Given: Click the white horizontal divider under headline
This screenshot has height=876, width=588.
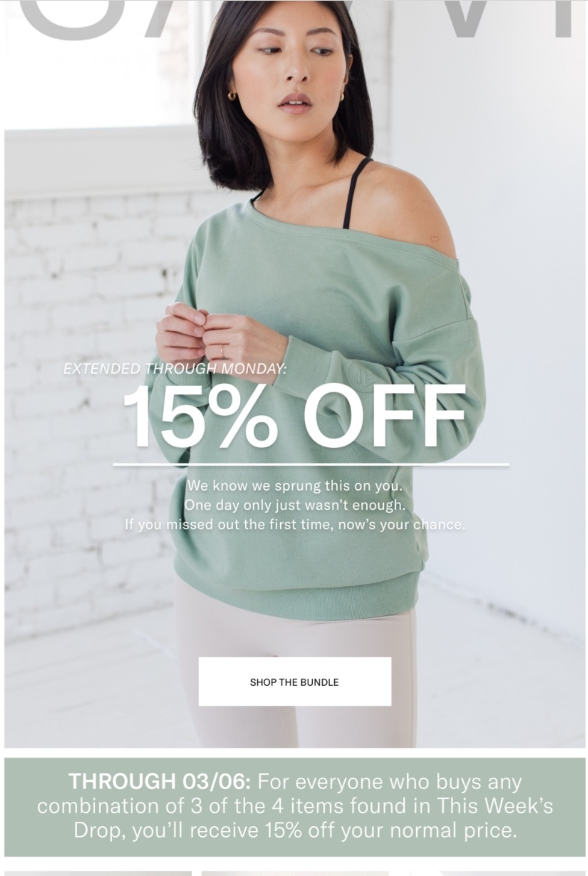Looking at the screenshot, I should click(x=311, y=465).
